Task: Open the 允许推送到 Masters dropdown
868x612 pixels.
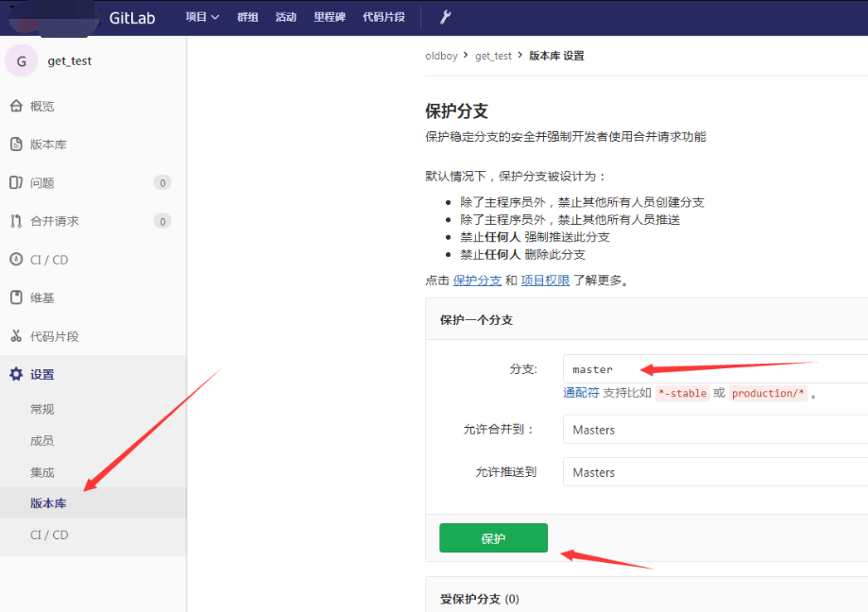Action: [714, 472]
